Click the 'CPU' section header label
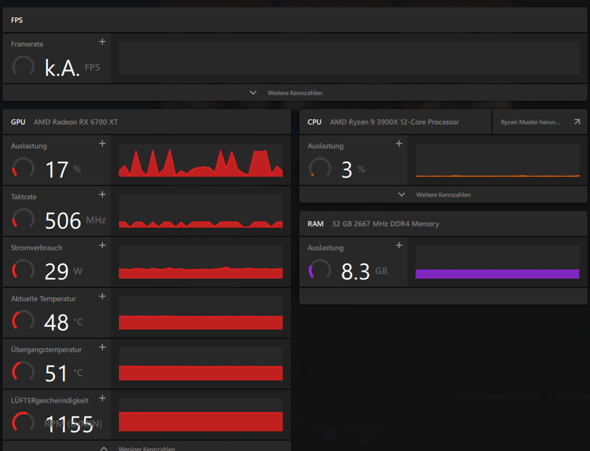The width and height of the screenshot is (590, 451). [x=314, y=122]
